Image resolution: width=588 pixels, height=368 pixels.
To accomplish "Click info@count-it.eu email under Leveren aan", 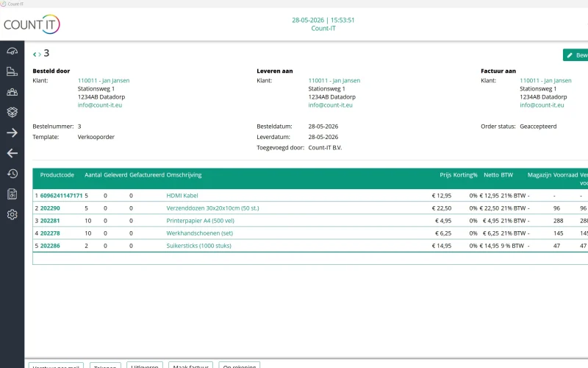I will pyautogui.click(x=330, y=105).
